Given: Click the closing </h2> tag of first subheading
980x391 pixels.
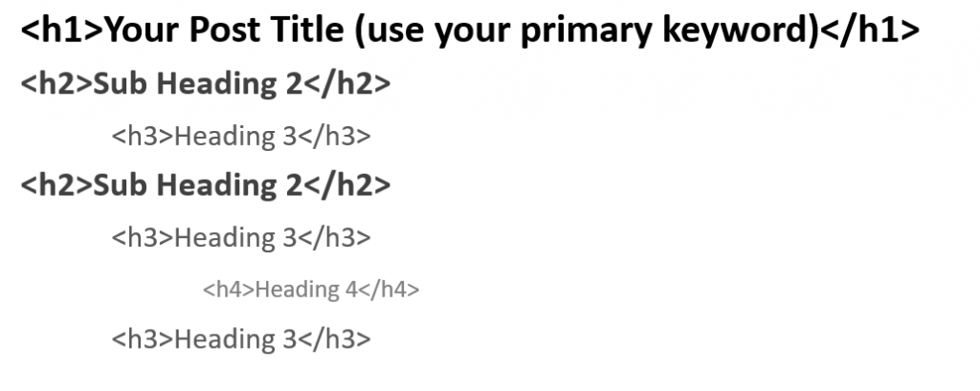Looking at the screenshot, I should 346,84.
